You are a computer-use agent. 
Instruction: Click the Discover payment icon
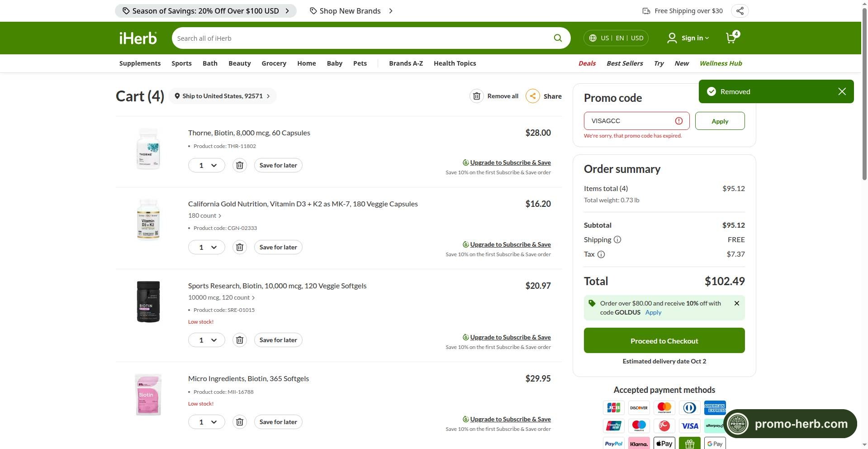(639, 408)
